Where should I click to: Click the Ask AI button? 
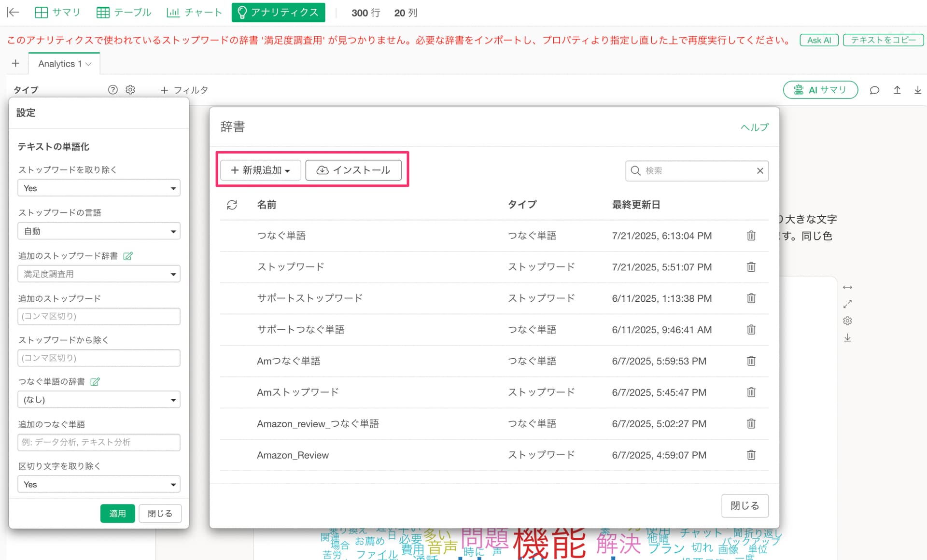tap(819, 40)
